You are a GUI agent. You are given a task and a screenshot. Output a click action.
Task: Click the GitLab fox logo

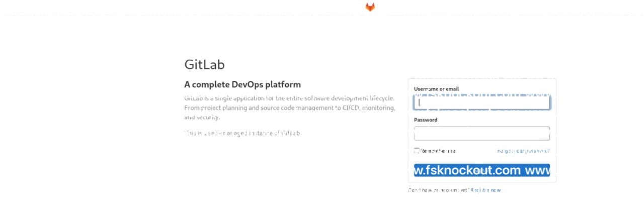370,7
